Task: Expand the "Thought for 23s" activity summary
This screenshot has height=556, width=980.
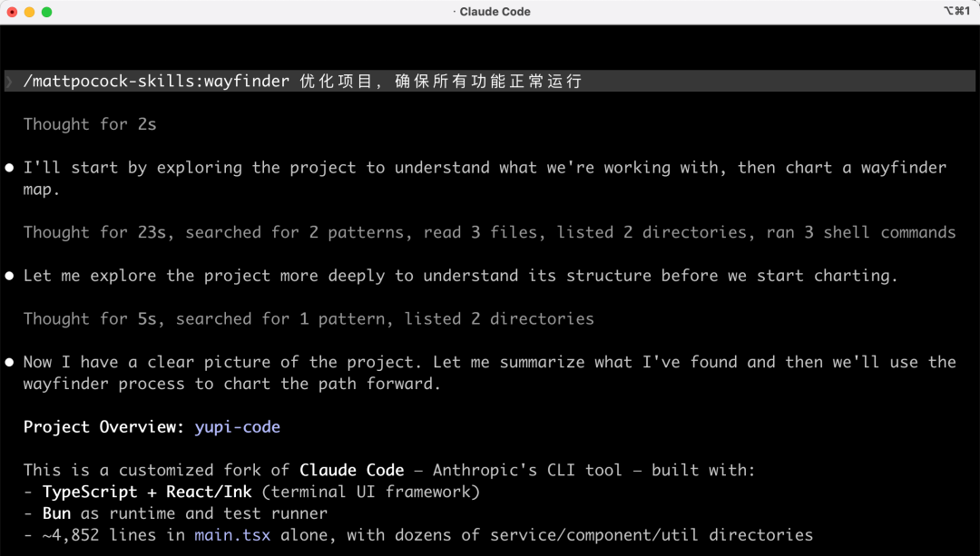Action: tap(489, 232)
